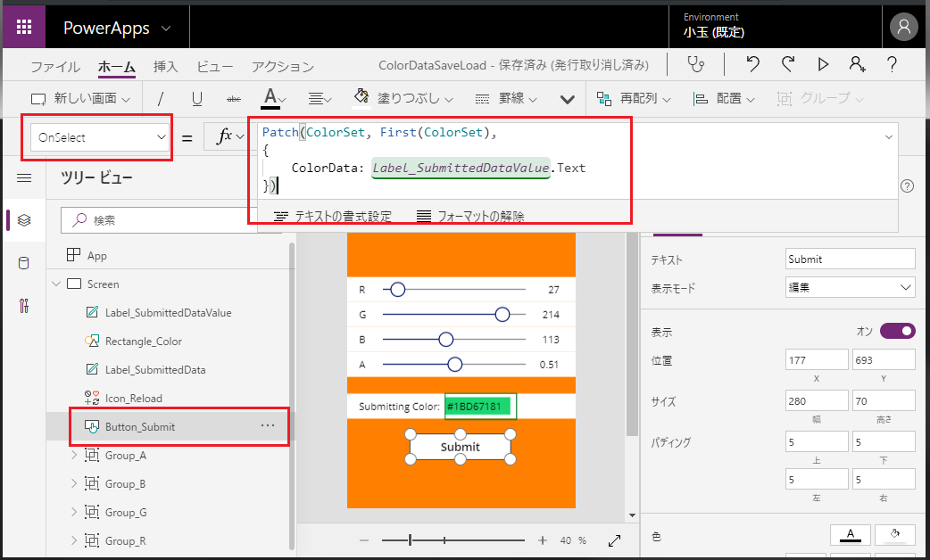Open the ビュー tab
The width and height of the screenshot is (930, 560).
pos(215,66)
